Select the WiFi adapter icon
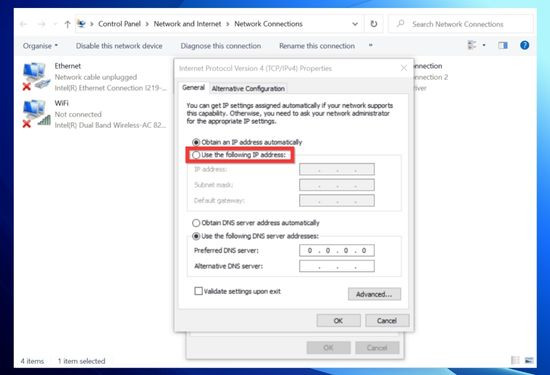 coord(36,114)
